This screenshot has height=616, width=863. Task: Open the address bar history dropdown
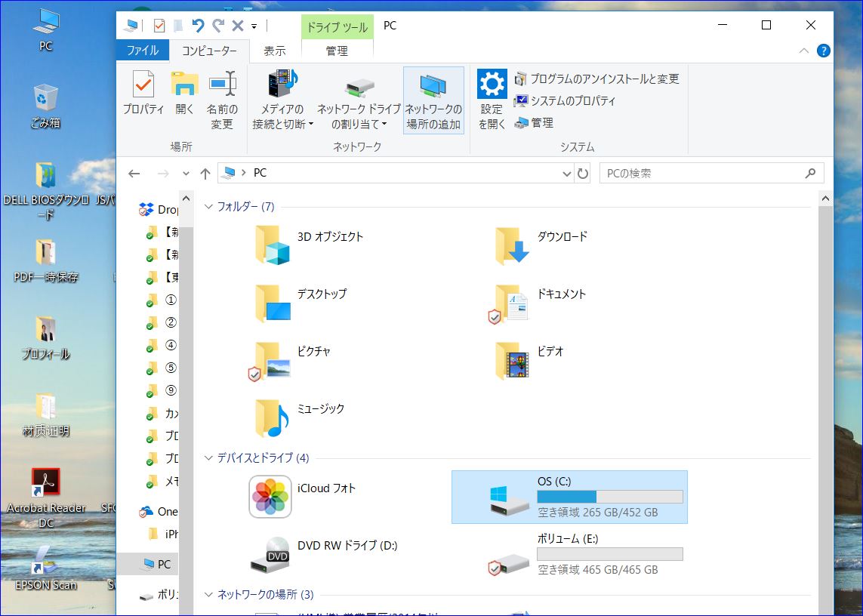pos(567,174)
